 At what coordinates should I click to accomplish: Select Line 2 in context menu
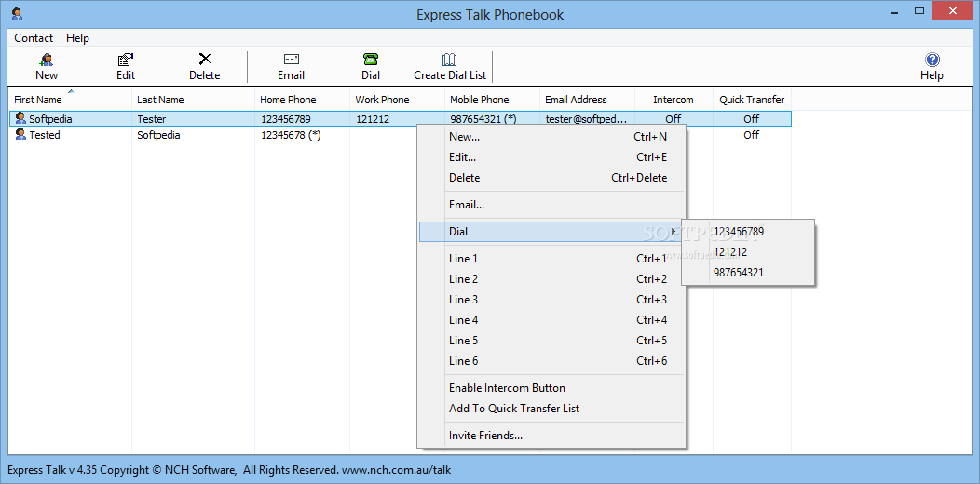pos(551,279)
